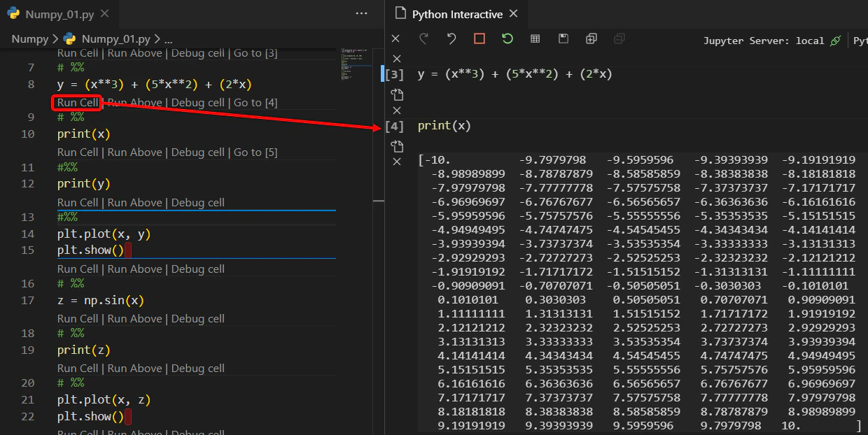Click Run Above in the row with Go to [4]
868x435 pixels.
tap(134, 103)
